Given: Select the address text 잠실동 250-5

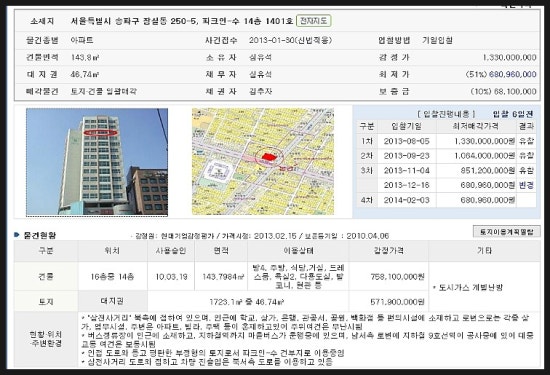Looking at the screenshot, I should [169, 21].
